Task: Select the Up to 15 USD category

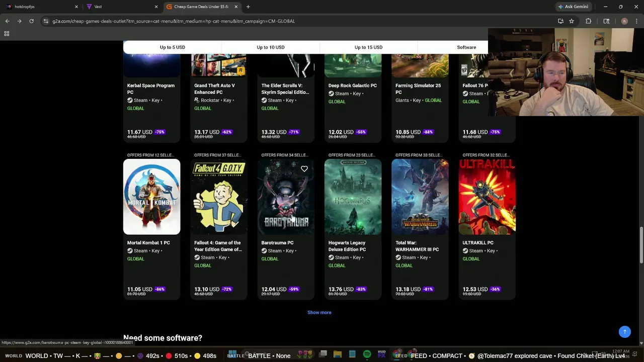Action: point(368,47)
